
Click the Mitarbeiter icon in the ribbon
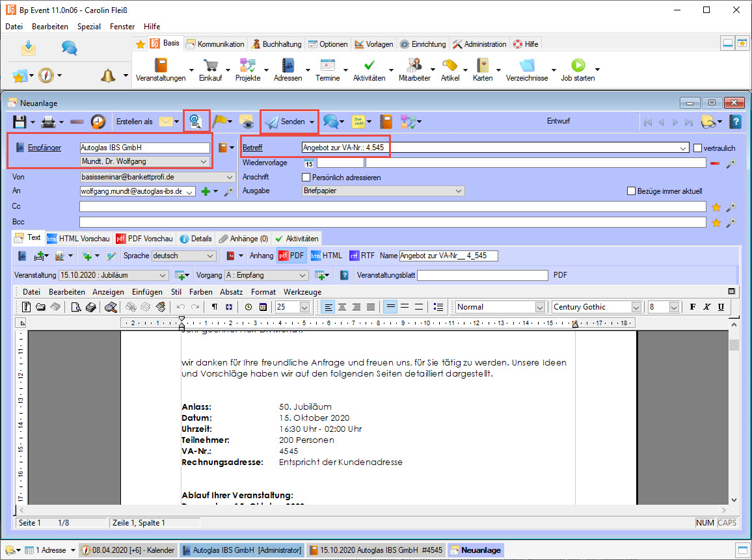tap(414, 65)
